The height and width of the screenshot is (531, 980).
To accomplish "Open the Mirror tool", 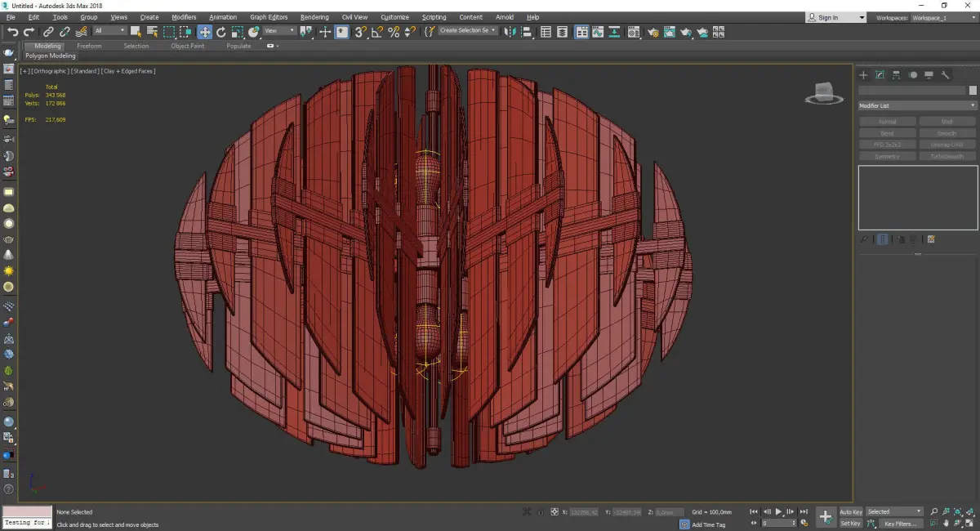I will point(510,32).
